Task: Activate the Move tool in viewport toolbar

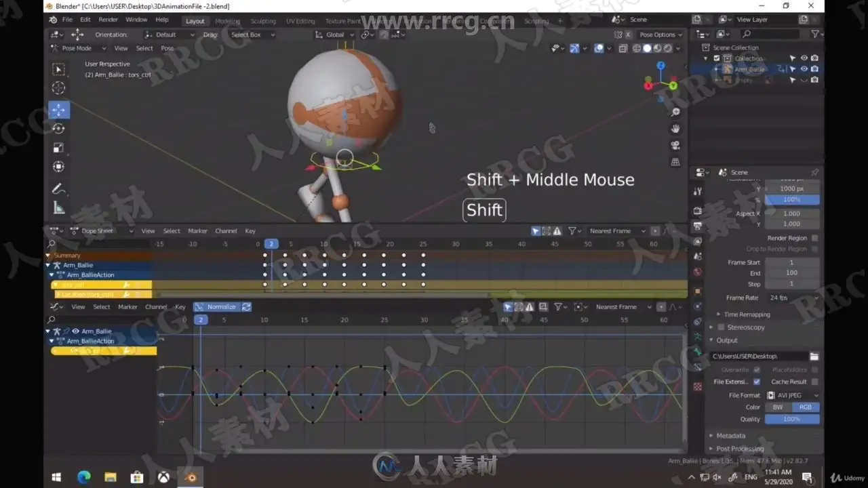Action: click(x=58, y=110)
